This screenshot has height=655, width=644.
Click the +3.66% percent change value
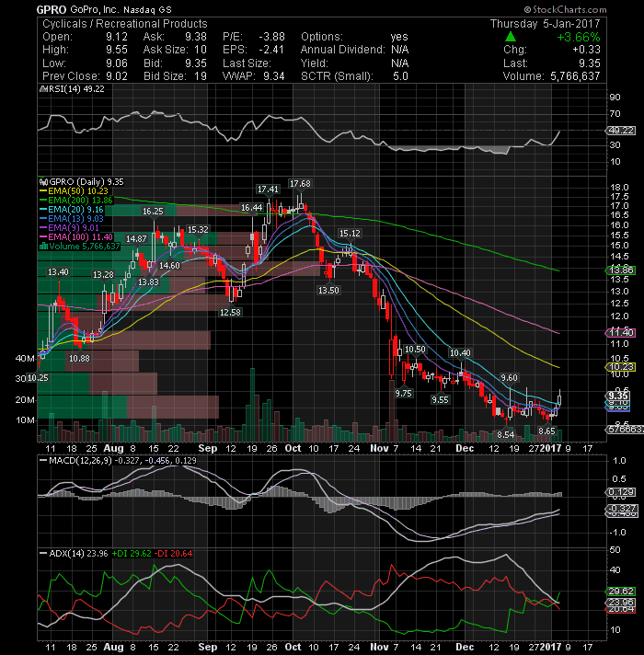579,37
